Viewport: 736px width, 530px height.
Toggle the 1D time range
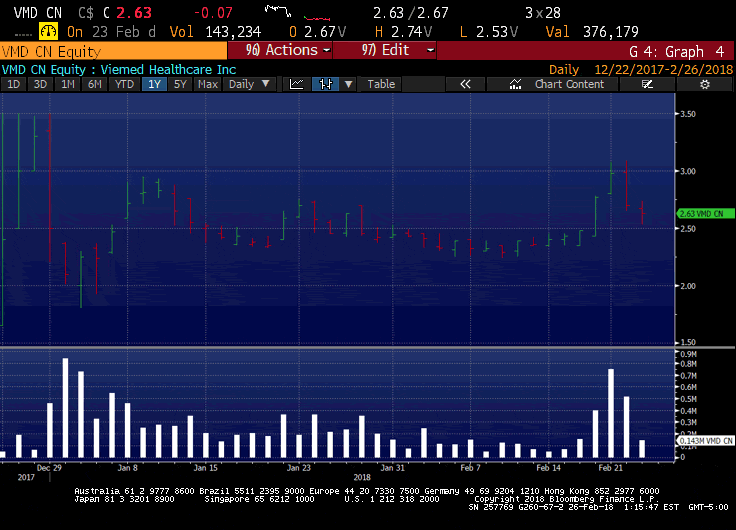(14, 85)
